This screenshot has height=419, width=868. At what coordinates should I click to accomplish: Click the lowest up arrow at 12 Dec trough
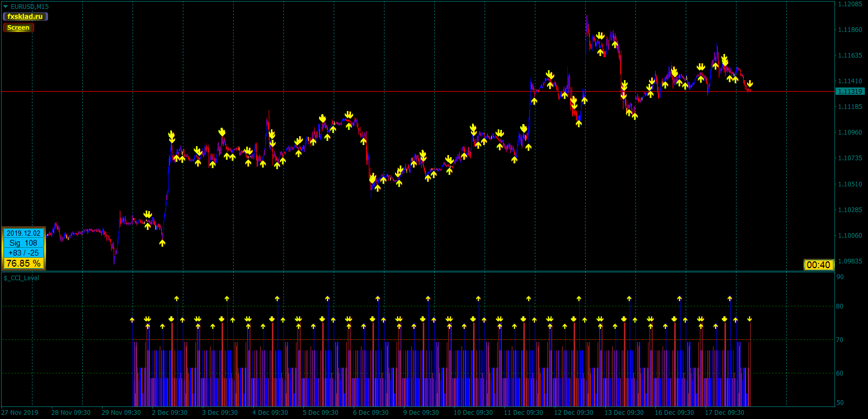tap(579, 124)
